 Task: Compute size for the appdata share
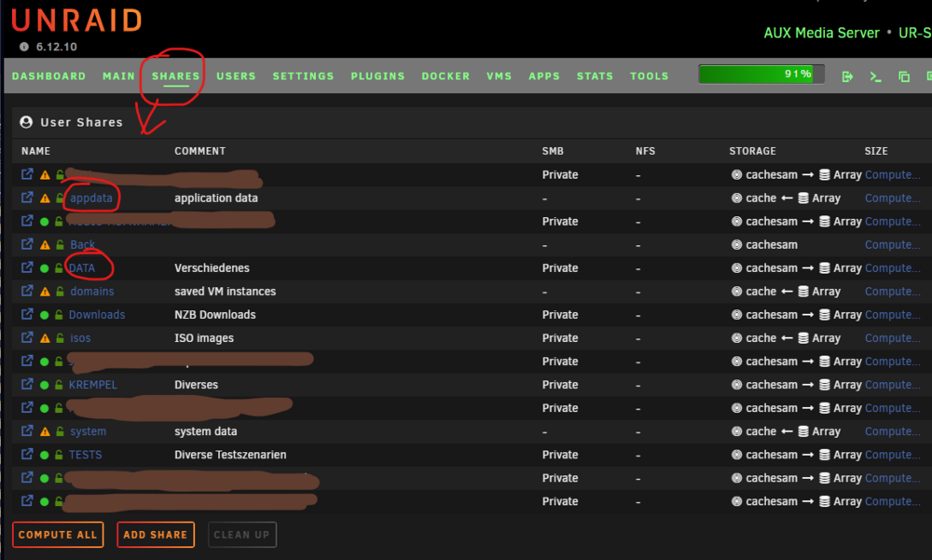892,198
